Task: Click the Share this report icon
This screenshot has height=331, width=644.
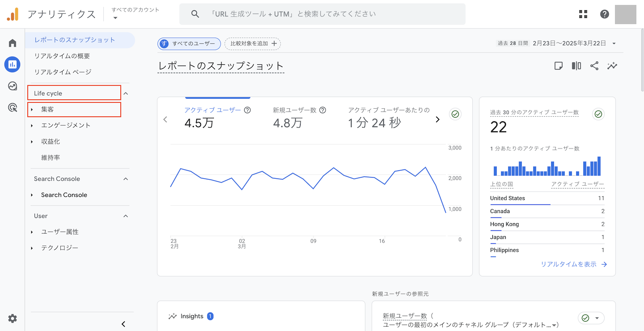Action: (594, 66)
